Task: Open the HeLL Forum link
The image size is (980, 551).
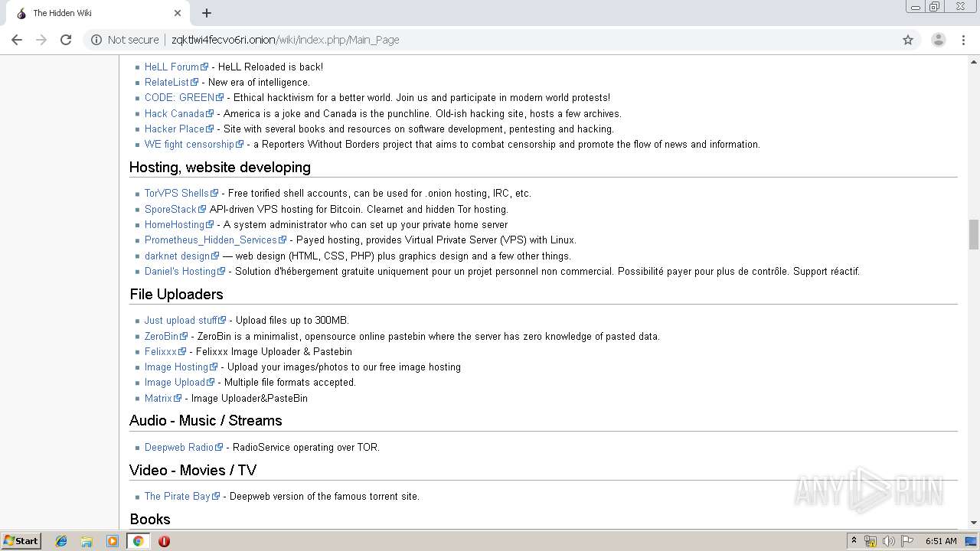Action: pyautogui.click(x=171, y=67)
